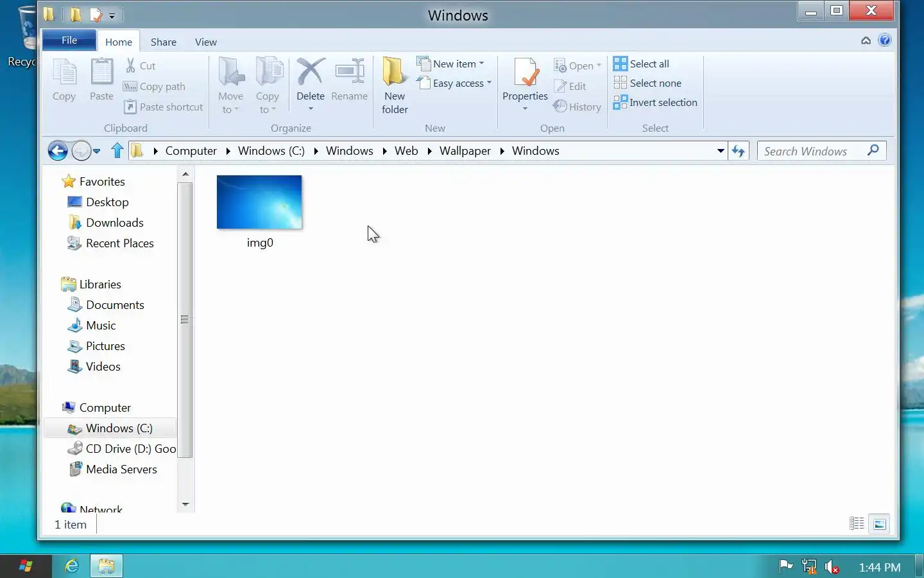Open the Pictures library
Screen dimensions: 924x578
tap(96, 346)
